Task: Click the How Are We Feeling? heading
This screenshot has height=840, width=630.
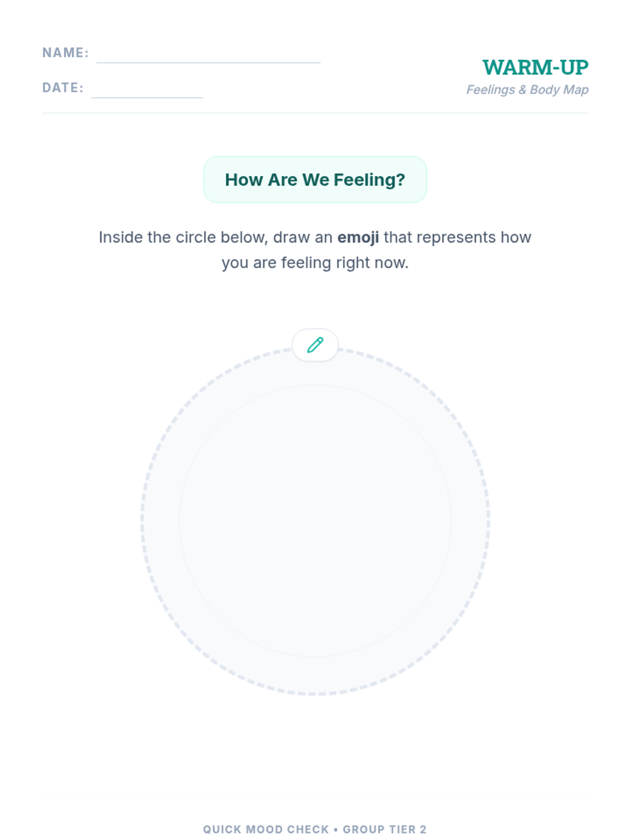Action: [315, 180]
